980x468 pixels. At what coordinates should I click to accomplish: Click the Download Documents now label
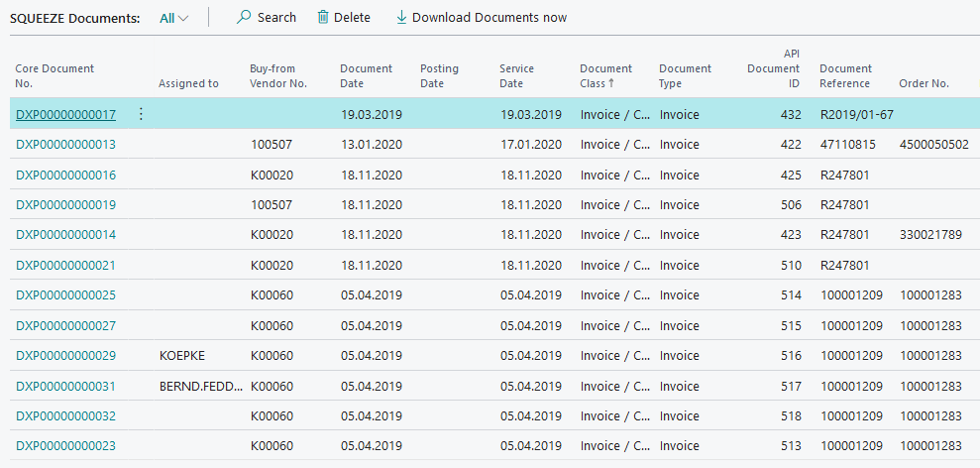490,18
